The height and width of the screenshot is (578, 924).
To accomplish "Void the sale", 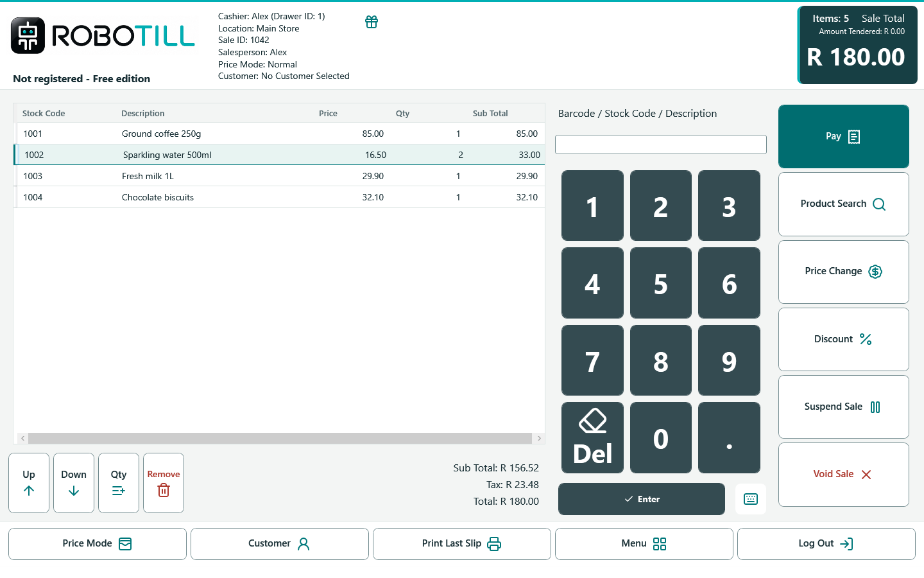I will tap(844, 475).
